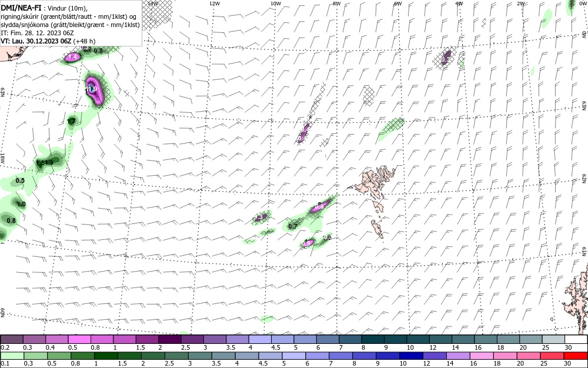Click the blue 8 swatch in lower legend row
588x368 pixels.
(x=364, y=356)
